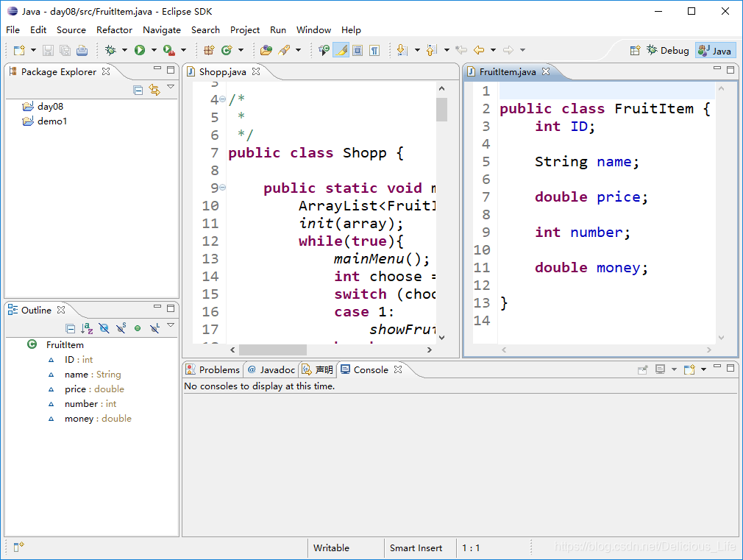Image resolution: width=743 pixels, height=560 pixels.
Task: Collapse all in Package Explorer
Action: click(138, 90)
